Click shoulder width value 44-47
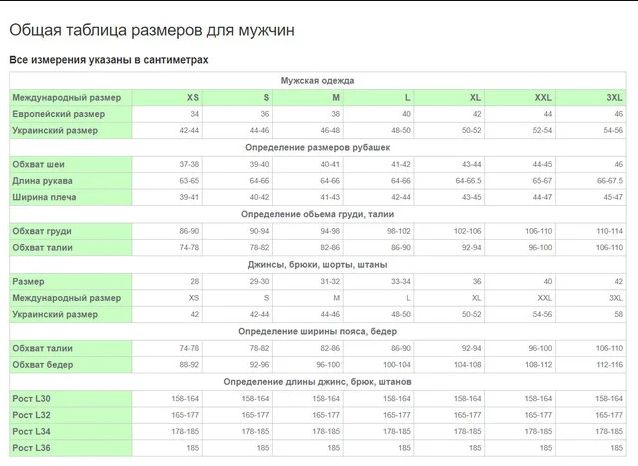The height and width of the screenshot is (466, 638). coord(542,197)
